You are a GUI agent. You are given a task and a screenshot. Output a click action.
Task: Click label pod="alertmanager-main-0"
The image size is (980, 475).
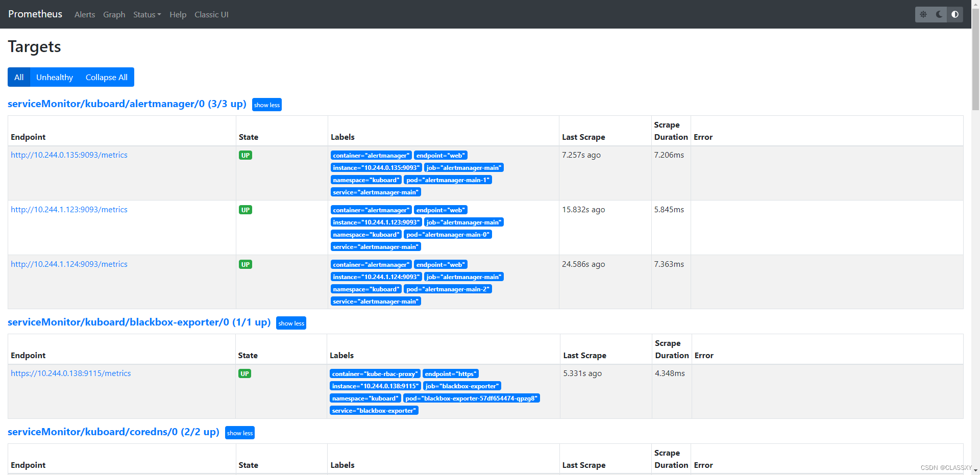click(448, 235)
